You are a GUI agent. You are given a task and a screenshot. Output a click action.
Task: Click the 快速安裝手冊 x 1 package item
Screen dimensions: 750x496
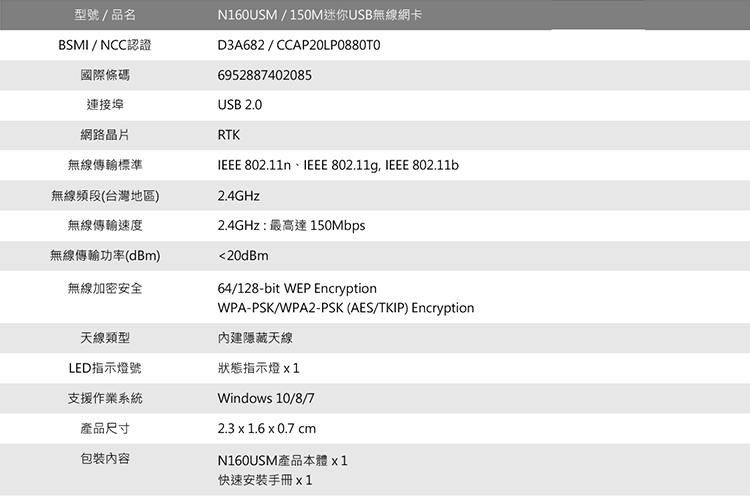point(265,480)
